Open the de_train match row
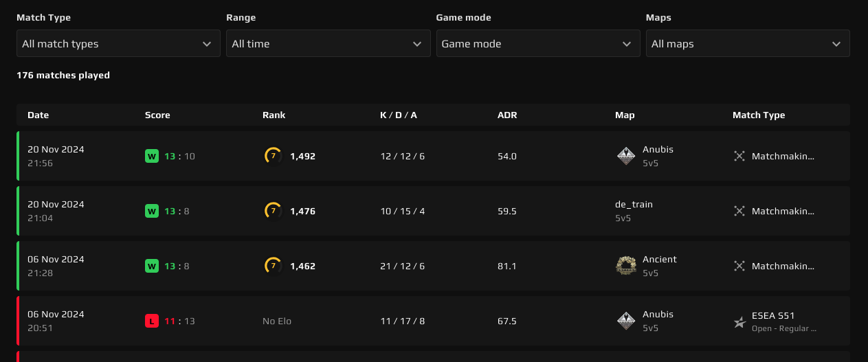The width and height of the screenshot is (868, 362). pyautogui.click(x=433, y=211)
